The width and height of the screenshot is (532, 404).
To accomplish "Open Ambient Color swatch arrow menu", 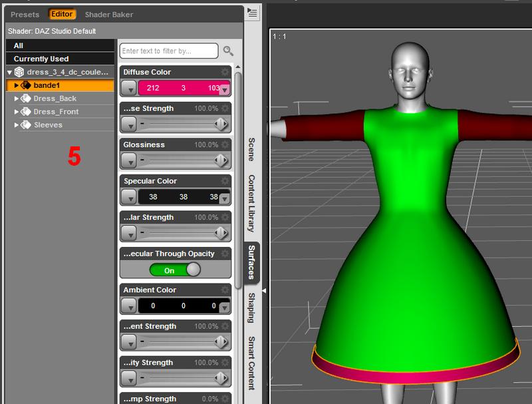I will coord(225,308).
